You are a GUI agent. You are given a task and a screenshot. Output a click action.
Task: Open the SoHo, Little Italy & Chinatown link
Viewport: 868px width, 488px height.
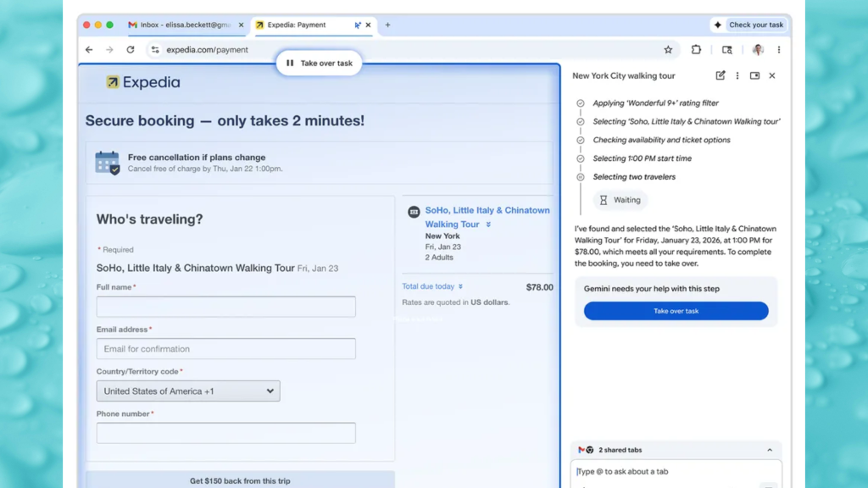point(487,217)
